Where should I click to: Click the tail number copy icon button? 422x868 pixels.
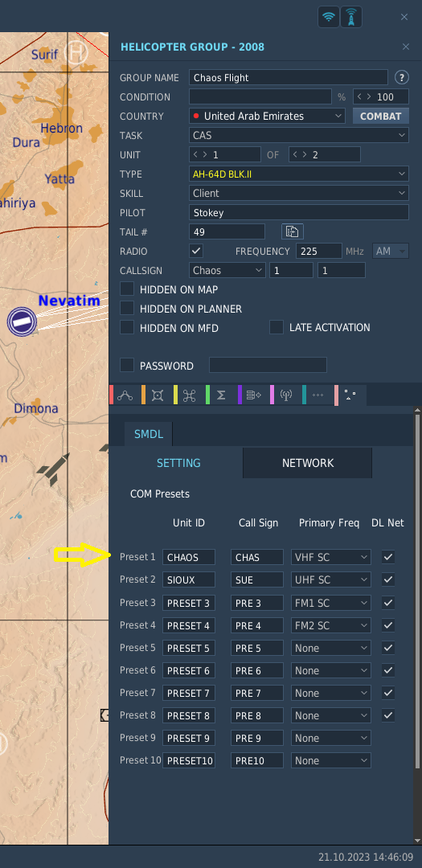(293, 231)
